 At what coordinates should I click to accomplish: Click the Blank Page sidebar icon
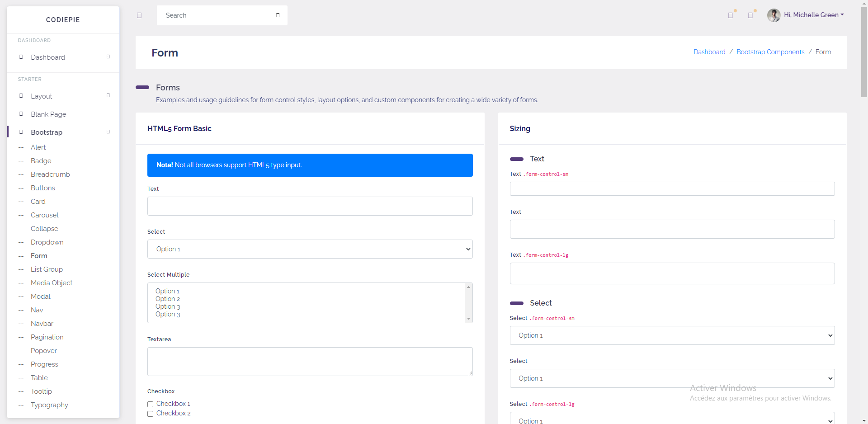(x=21, y=114)
